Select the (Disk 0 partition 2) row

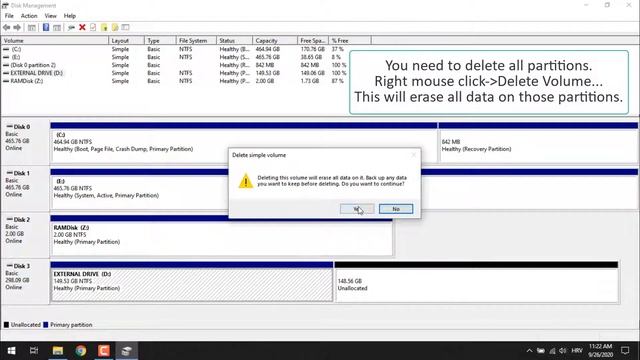[x=174, y=65]
